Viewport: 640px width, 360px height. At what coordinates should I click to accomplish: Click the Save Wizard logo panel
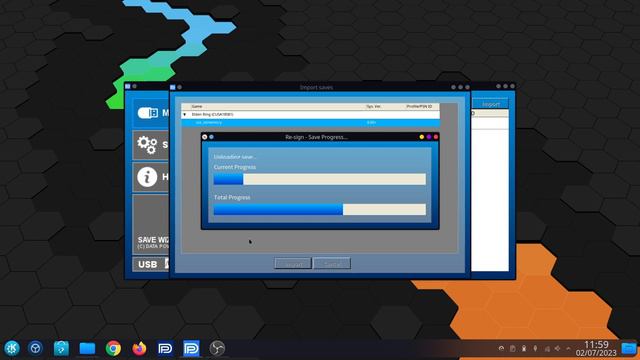coord(151,224)
